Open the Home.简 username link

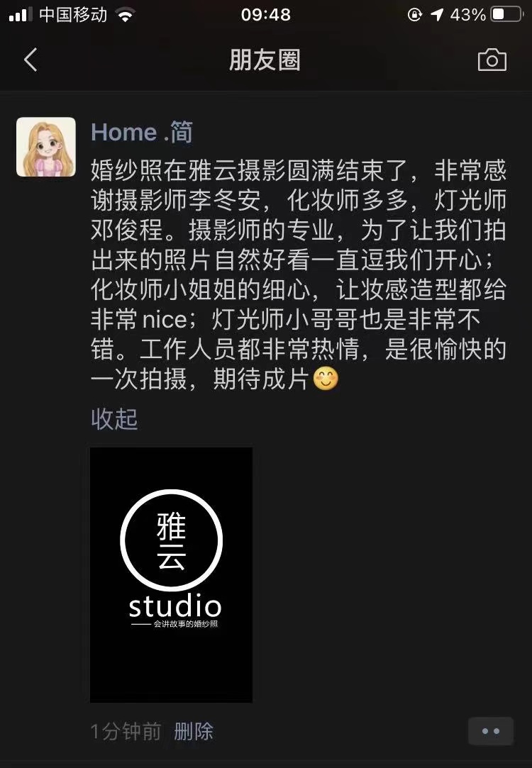point(142,132)
